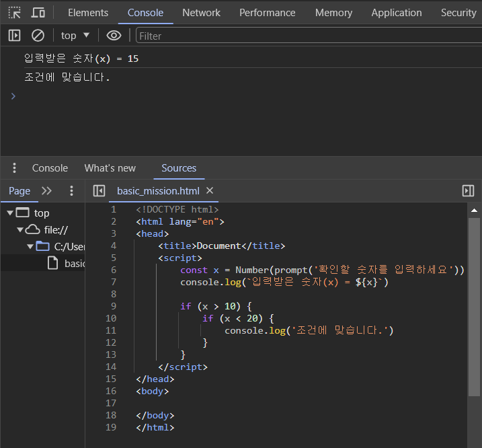Open the navigator three-dot options menu
The height and width of the screenshot is (448, 482).
pyautogui.click(x=71, y=191)
